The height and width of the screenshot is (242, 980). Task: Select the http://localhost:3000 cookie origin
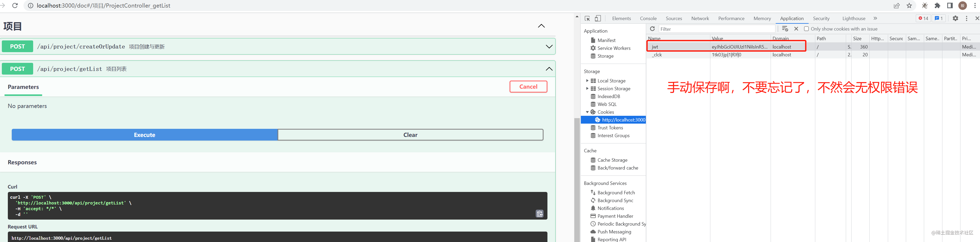pos(613,120)
